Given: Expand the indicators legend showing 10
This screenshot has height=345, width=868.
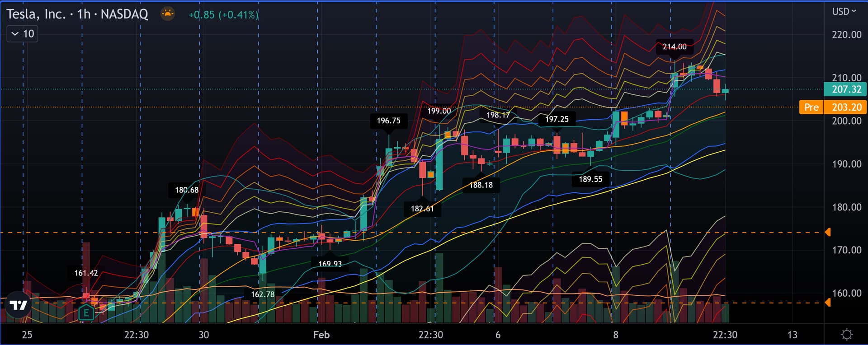Looking at the screenshot, I should 23,34.
